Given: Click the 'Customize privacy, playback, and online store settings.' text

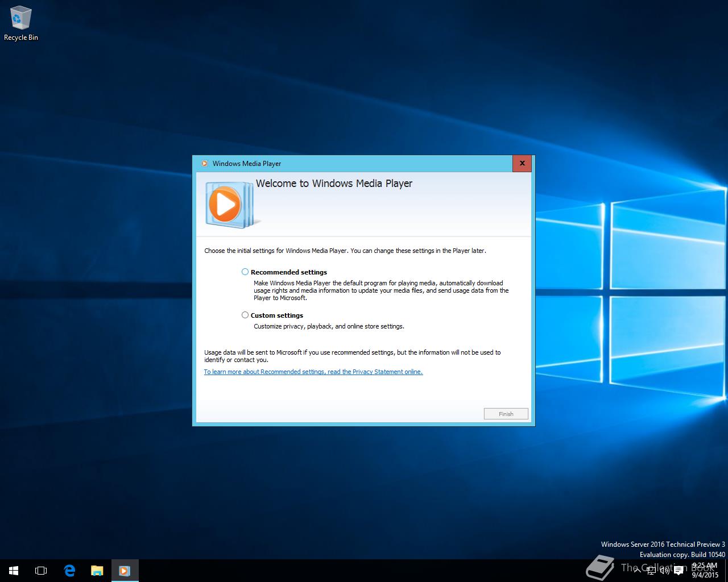Looking at the screenshot, I should point(329,326).
